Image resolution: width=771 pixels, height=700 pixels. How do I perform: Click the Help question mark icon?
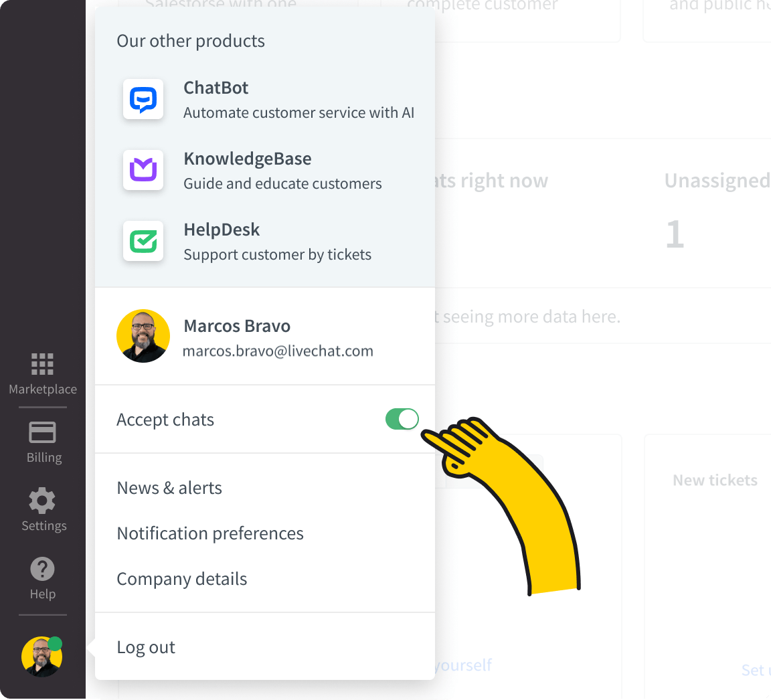[x=42, y=568]
